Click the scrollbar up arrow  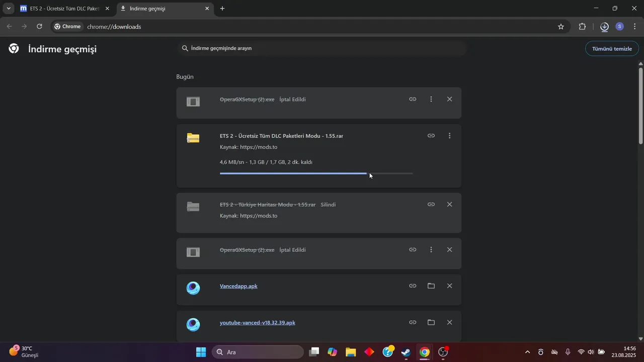pyautogui.click(x=640, y=63)
